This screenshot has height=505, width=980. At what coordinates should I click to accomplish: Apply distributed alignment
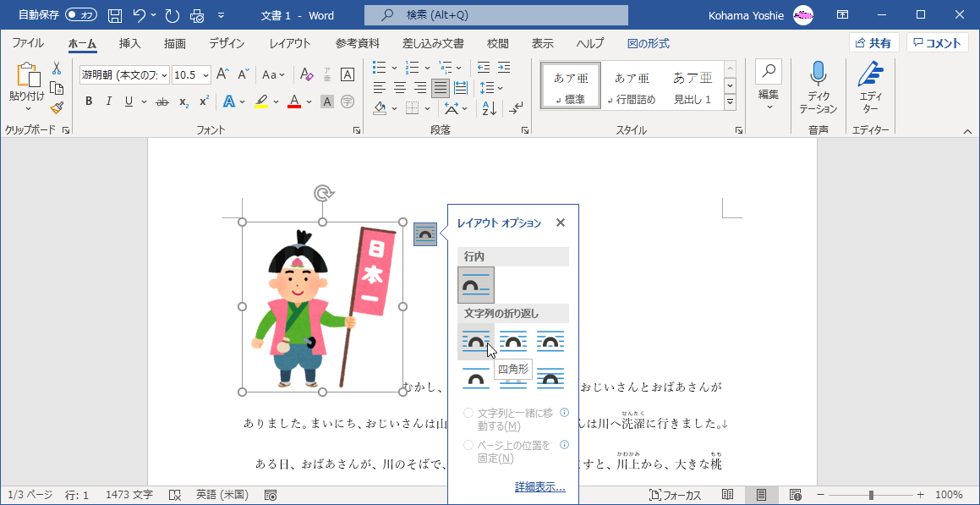[x=461, y=87]
